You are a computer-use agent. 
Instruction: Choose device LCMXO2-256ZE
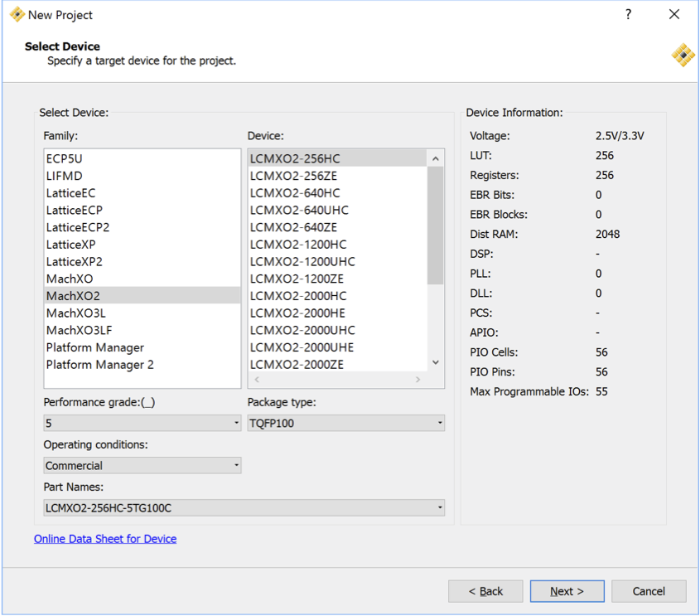[x=337, y=176]
